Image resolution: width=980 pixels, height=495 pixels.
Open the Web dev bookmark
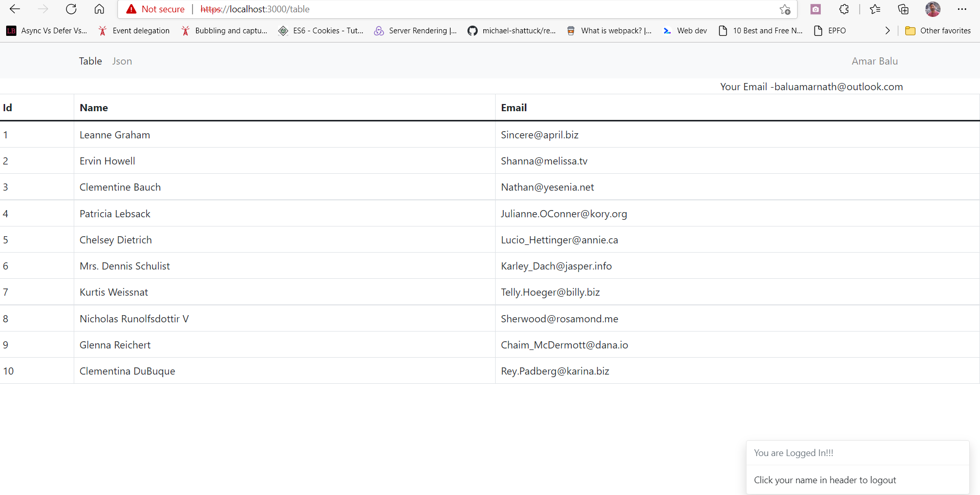pyautogui.click(x=685, y=30)
